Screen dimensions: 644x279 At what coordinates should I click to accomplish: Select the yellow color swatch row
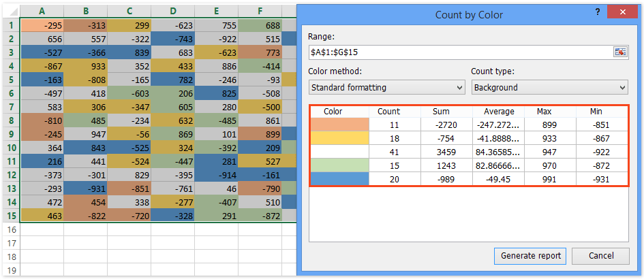click(339, 138)
